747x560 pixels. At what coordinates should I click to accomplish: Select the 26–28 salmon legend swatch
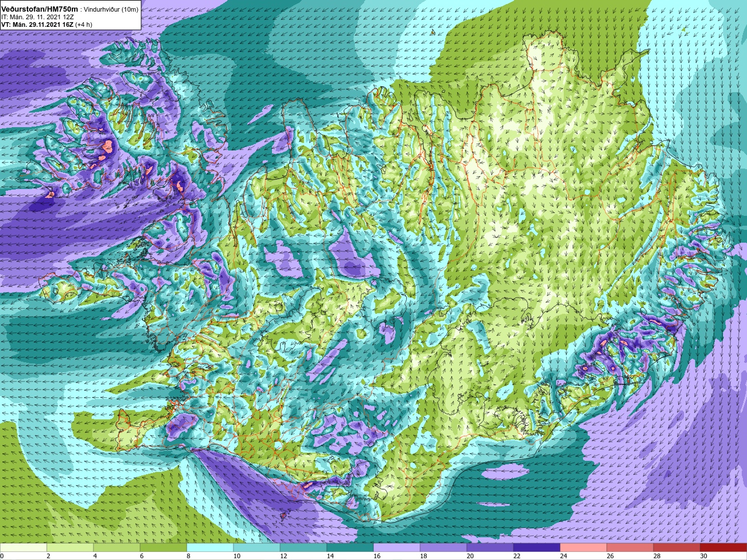click(630, 548)
